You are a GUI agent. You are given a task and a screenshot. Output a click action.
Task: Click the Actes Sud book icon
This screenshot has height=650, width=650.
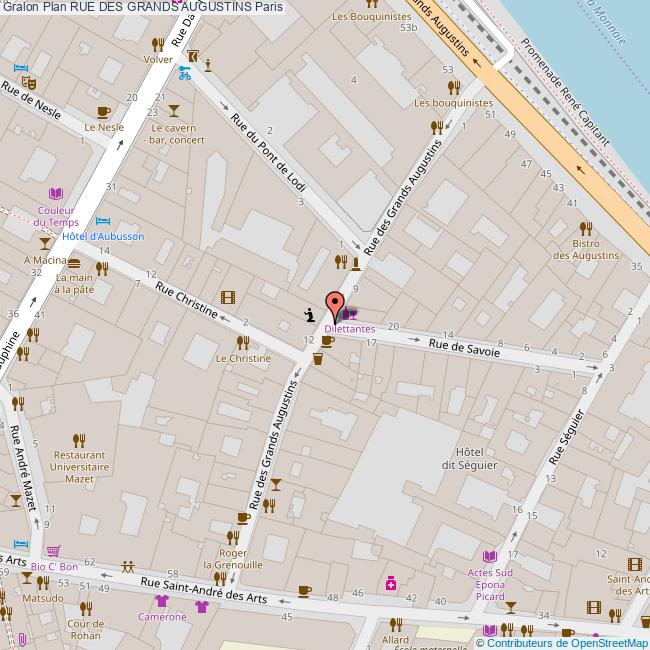(x=489, y=556)
